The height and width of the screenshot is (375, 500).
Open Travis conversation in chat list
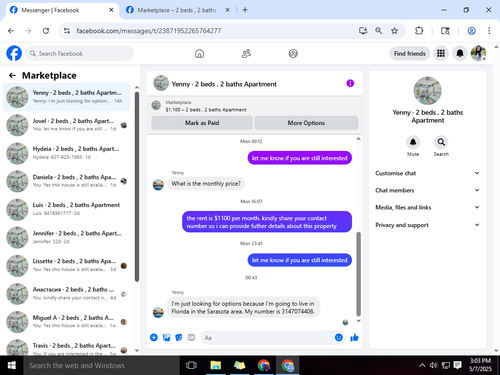66,347
